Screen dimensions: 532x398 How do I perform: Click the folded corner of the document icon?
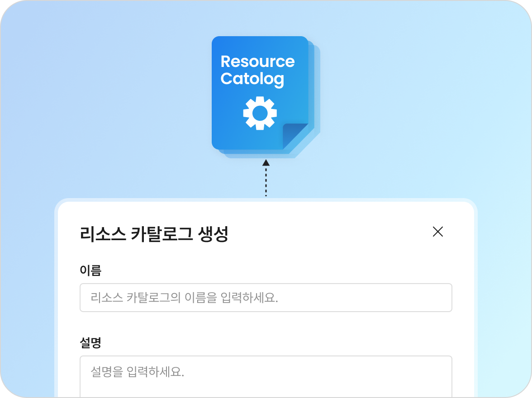(294, 136)
